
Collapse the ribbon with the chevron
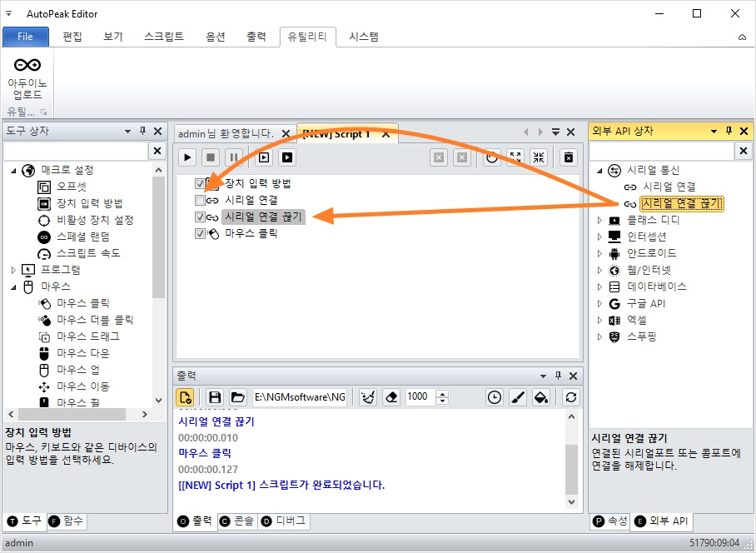click(x=742, y=37)
